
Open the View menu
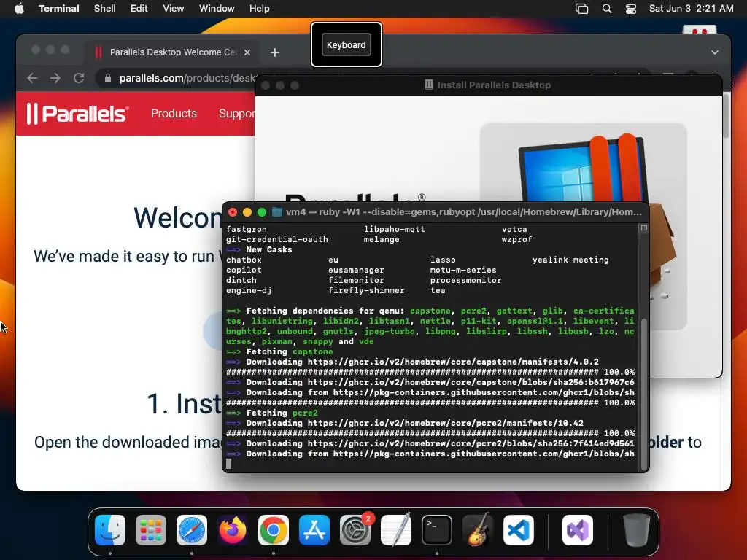click(x=174, y=9)
